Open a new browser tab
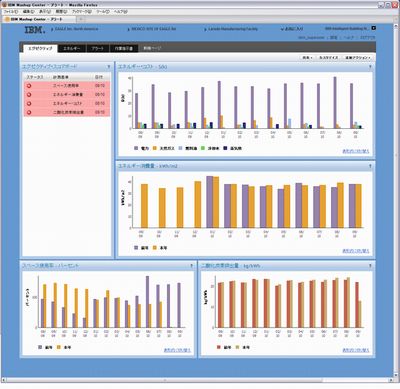 pyautogui.click(x=81, y=19)
